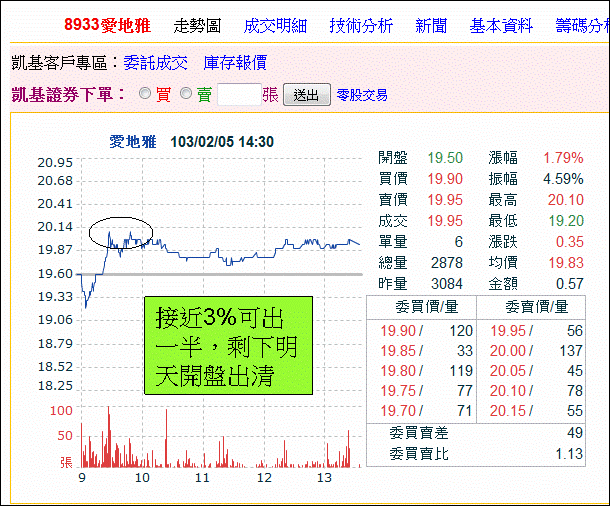
Task: Click the 振幅 value 4.59%
Action: (563, 179)
